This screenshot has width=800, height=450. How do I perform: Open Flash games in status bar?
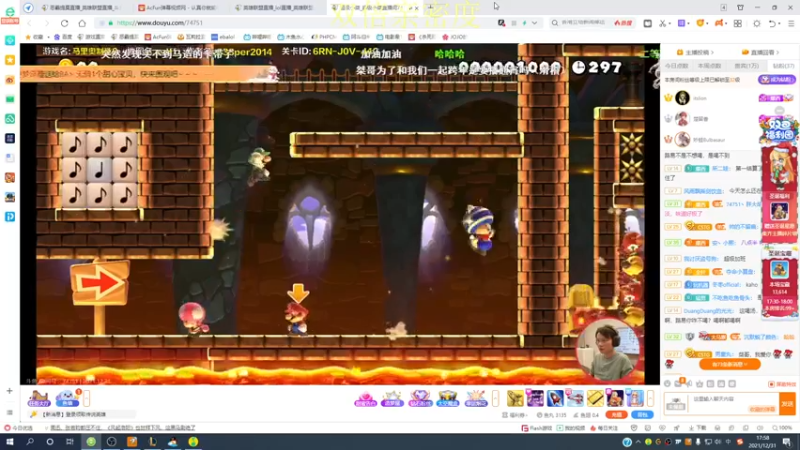click(x=537, y=428)
